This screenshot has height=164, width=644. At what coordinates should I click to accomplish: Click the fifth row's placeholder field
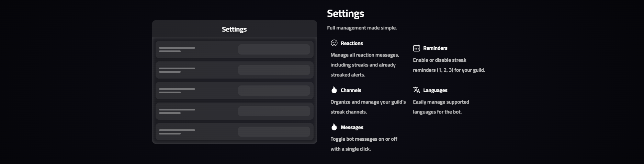tap(274, 132)
